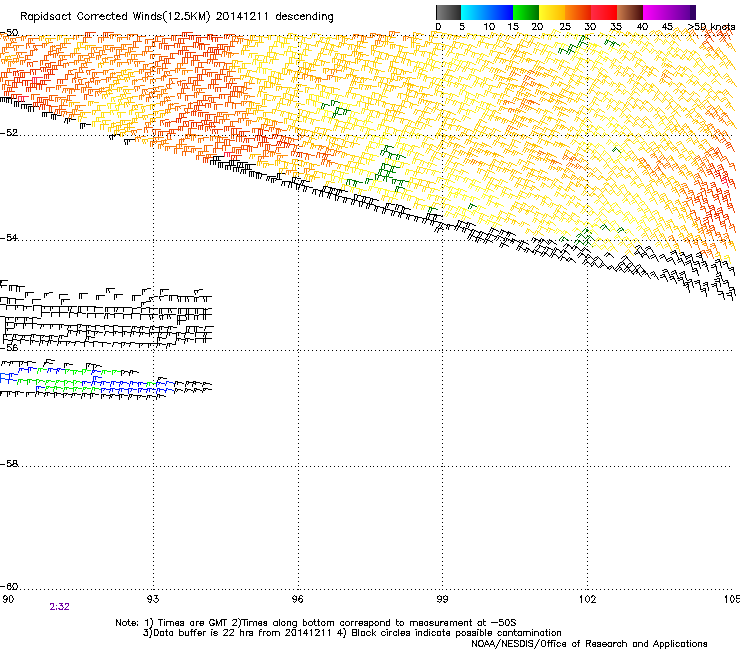Click the gray 0-5 knots legend swatch
The height and width of the screenshot is (650, 740).
(x=448, y=12)
